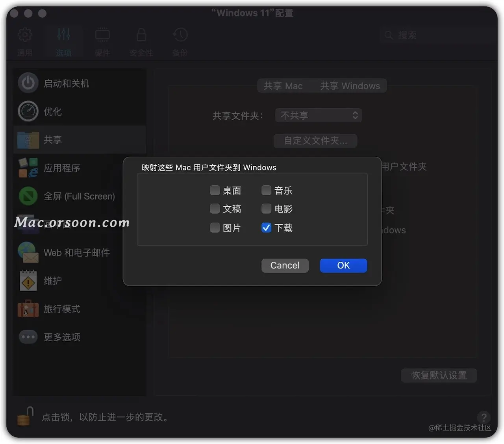Switch to the 共享 Windows tab
This screenshot has width=504, height=444.
click(x=350, y=86)
